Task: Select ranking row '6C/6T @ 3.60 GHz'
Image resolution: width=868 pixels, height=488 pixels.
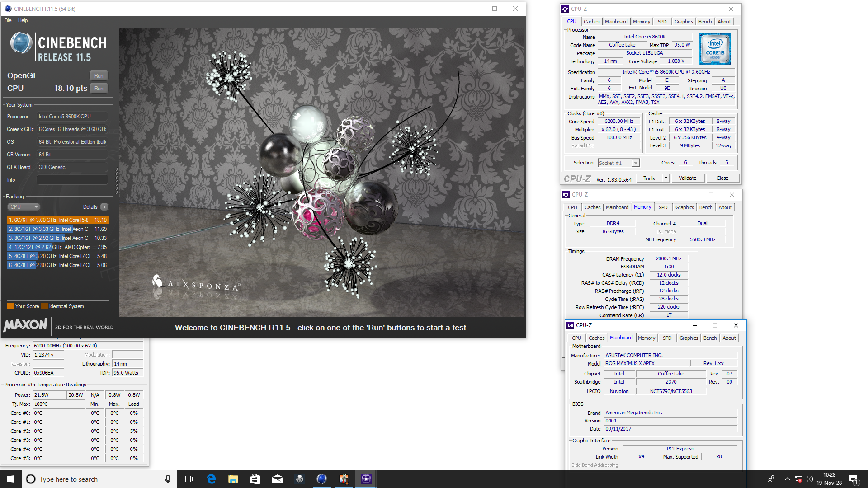Action: 58,220
